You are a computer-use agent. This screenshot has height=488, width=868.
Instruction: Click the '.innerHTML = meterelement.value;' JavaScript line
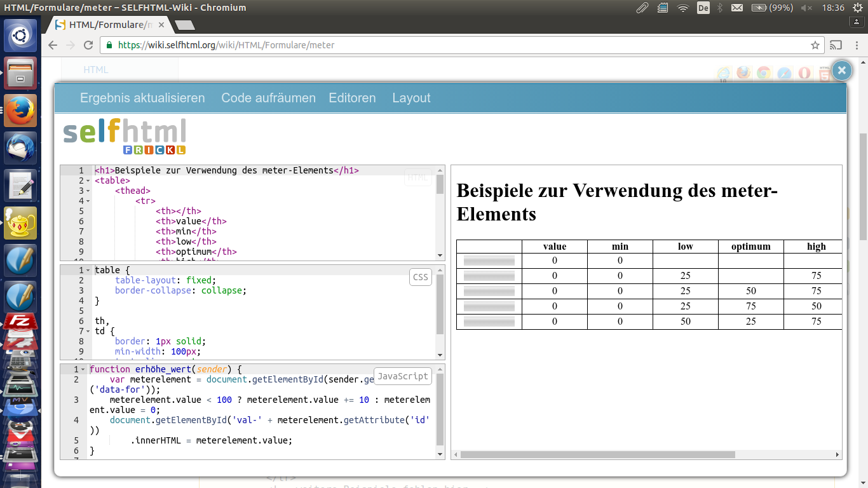(212, 440)
